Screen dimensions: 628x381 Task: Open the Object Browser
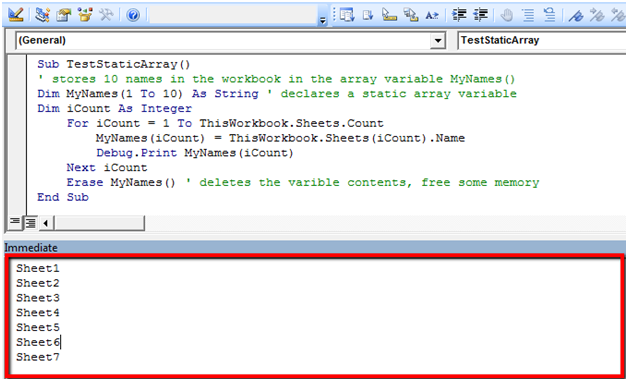[x=85, y=15]
